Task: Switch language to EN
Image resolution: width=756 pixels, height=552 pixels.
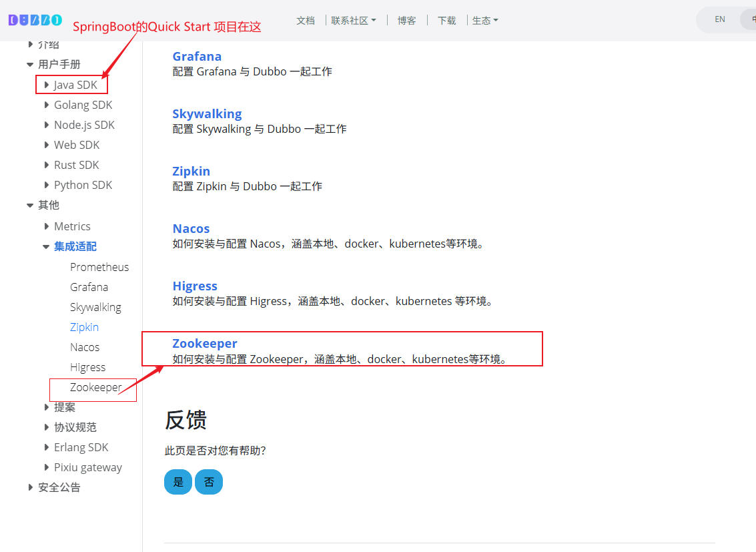Action: tap(720, 19)
